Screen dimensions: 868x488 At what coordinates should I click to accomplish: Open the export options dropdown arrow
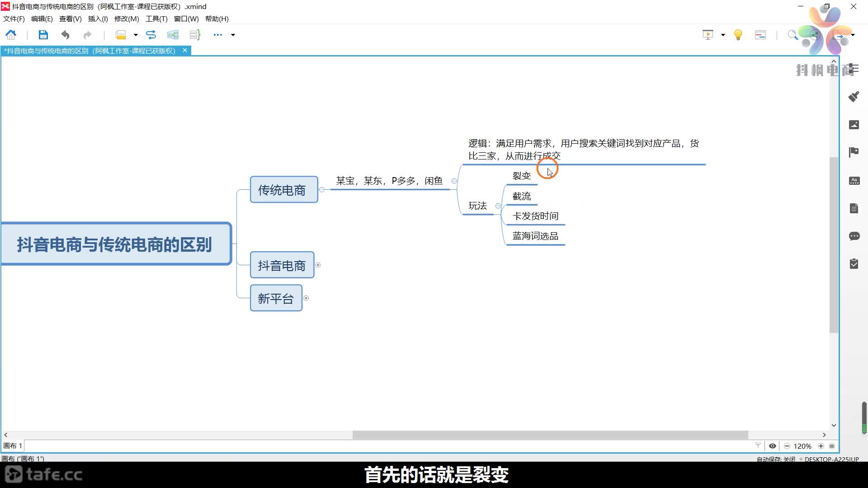853,35
